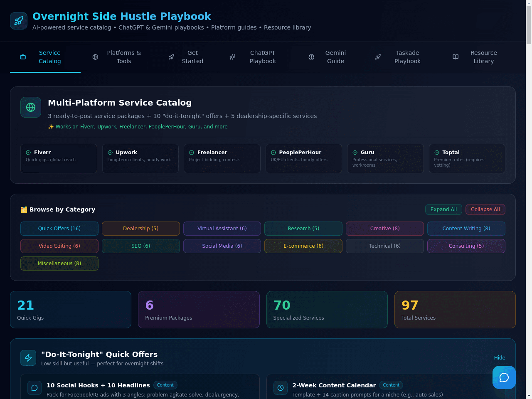532x399 pixels.
Task: Toggle the E-commerce (6) category chip
Action: point(303,246)
